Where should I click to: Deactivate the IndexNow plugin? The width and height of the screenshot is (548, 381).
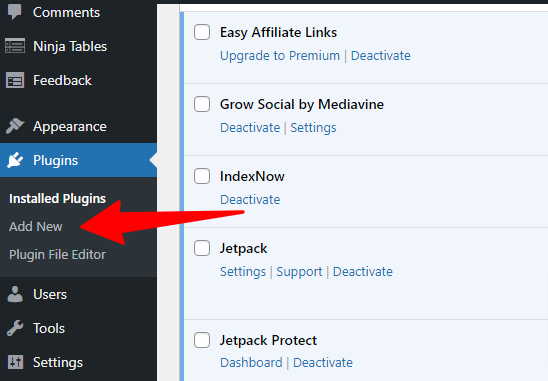(x=250, y=200)
